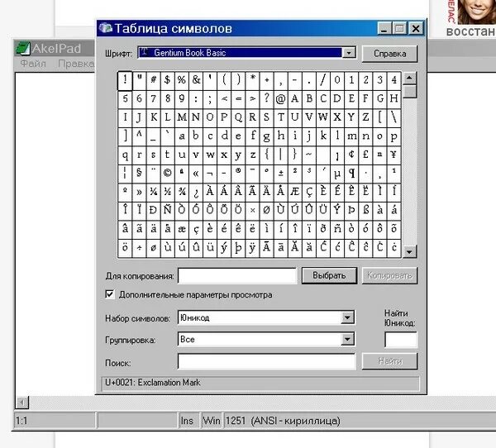Select the Æ ligature character cell
The width and height of the screenshot is (496, 448).
[295, 193]
